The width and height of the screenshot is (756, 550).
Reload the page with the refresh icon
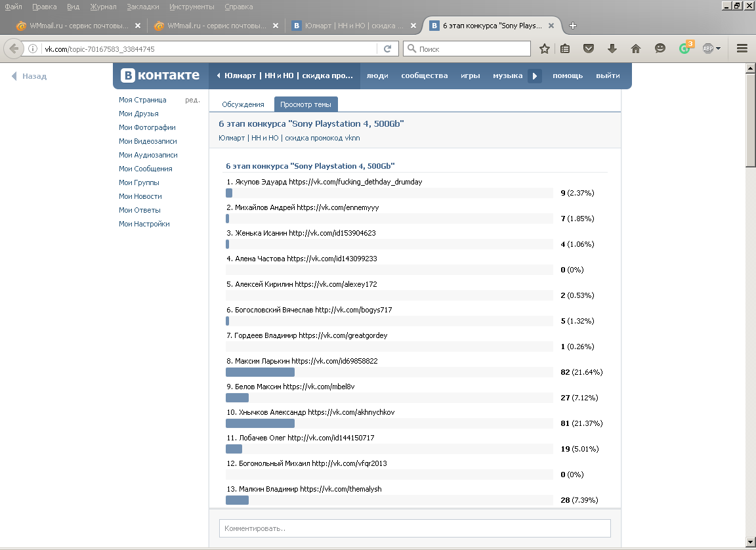click(387, 49)
